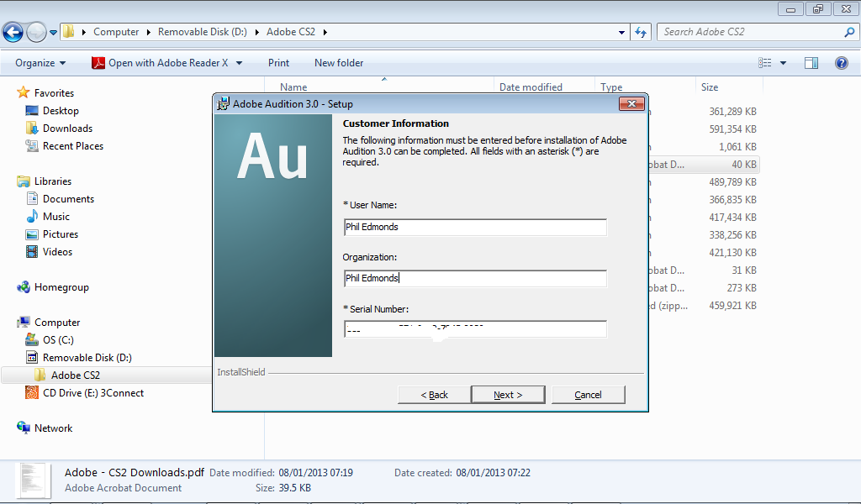Open the more view options dropdown arrow
The height and width of the screenshot is (504, 861).
pos(783,63)
